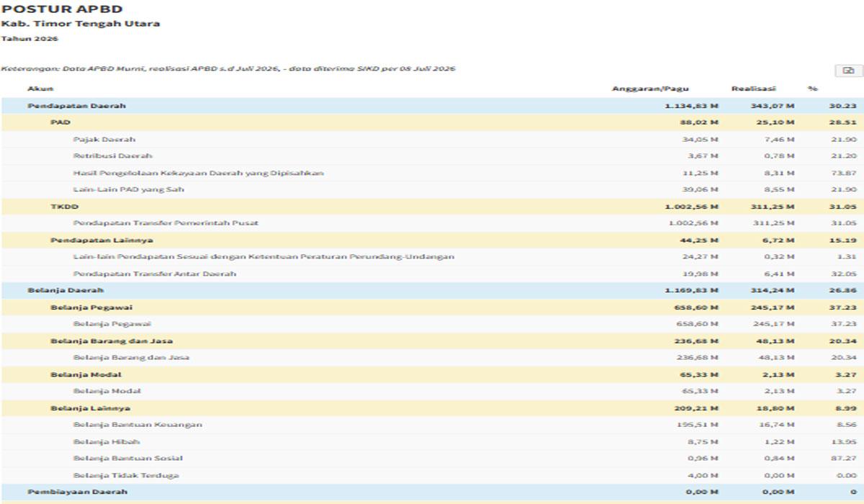This screenshot has width=864, height=504.
Task: Toggle the Belanja Modal group header
Action: click(x=432, y=374)
